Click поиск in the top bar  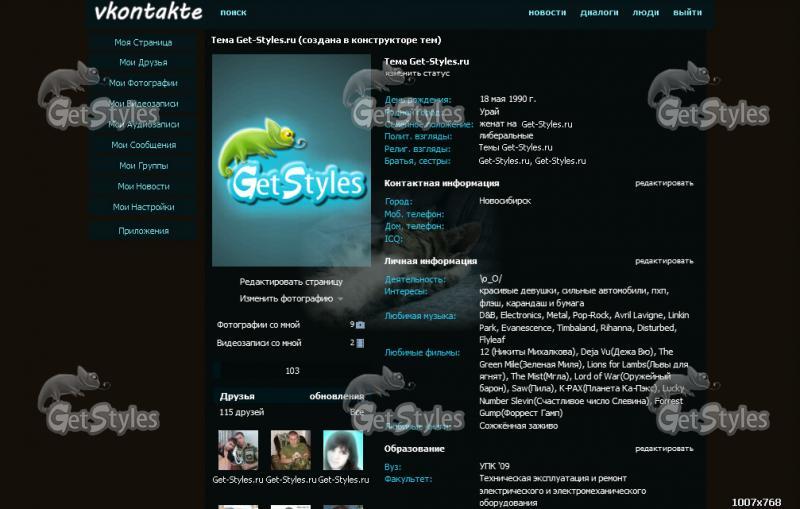[233, 13]
